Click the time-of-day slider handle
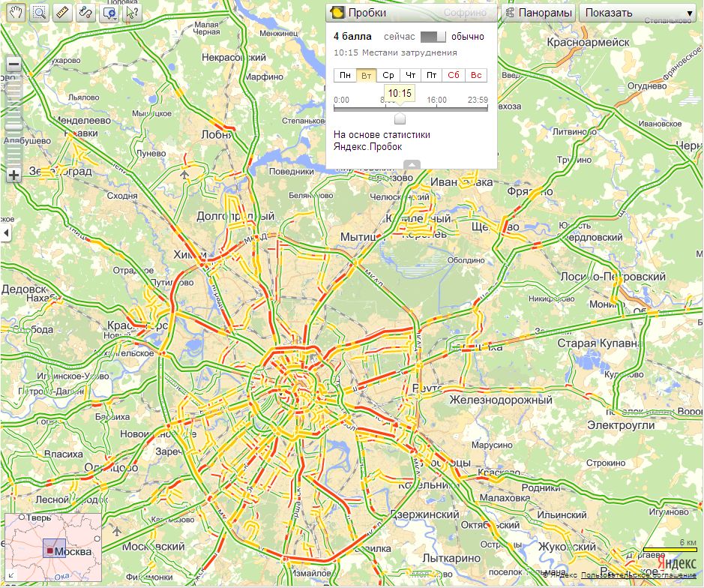Image resolution: width=704 pixels, height=588 pixels. pyautogui.click(x=400, y=118)
